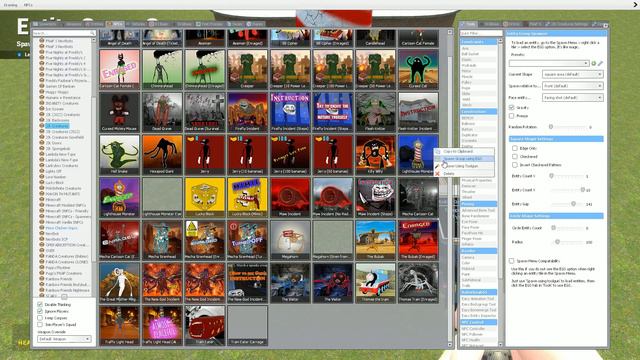This screenshot has height=360, width=640.
Task: Open the Jumper Of Bariban category
Action: pos(60,86)
